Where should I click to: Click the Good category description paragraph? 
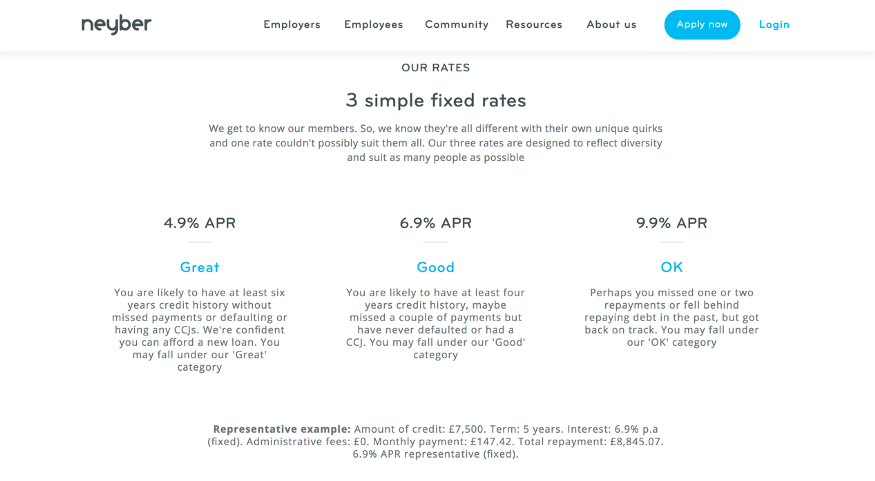tap(436, 324)
